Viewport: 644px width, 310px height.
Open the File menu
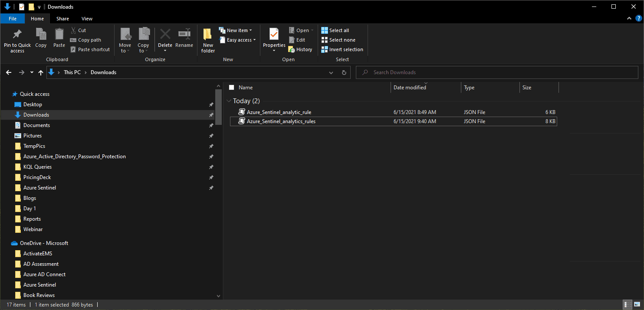click(13, 19)
